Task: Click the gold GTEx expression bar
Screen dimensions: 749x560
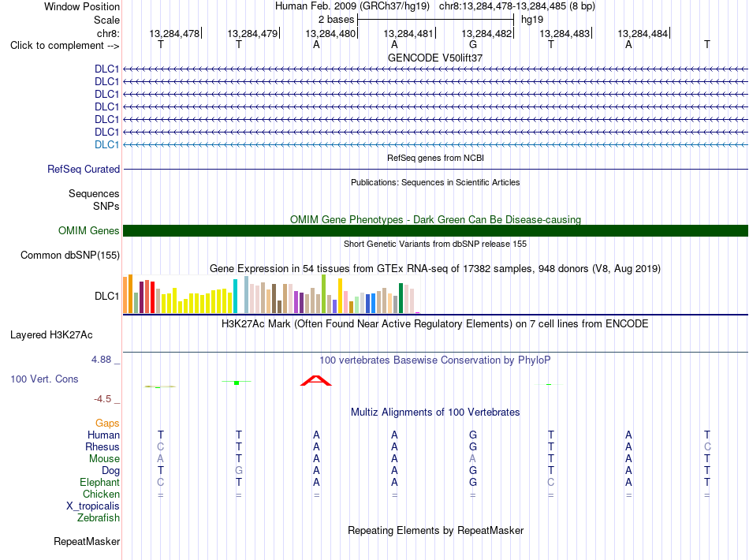Action: [340, 296]
